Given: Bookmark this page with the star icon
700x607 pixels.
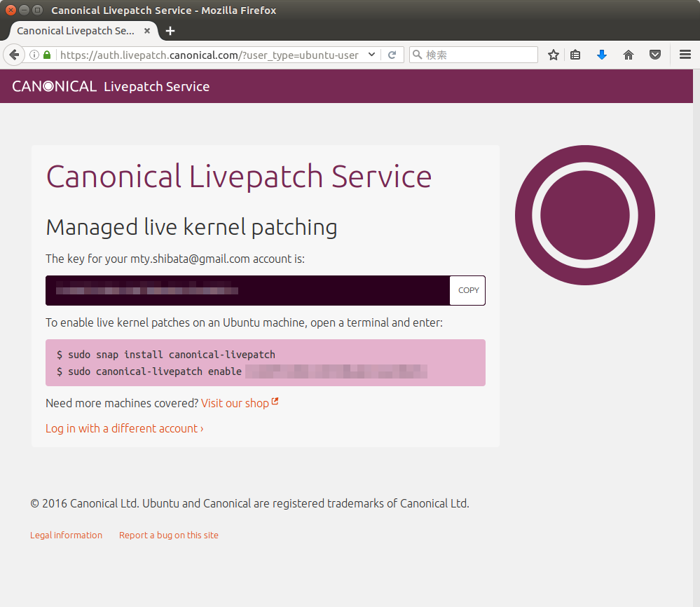Looking at the screenshot, I should pyautogui.click(x=554, y=55).
